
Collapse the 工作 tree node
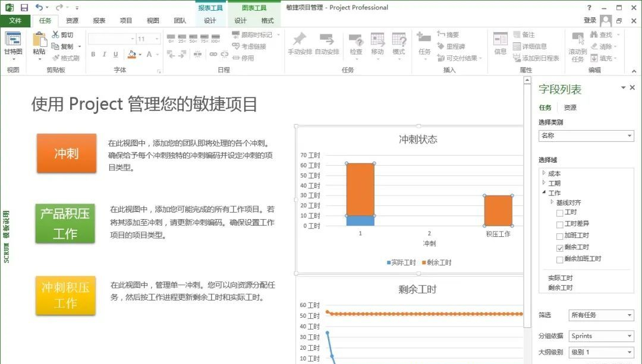point(544,192)
